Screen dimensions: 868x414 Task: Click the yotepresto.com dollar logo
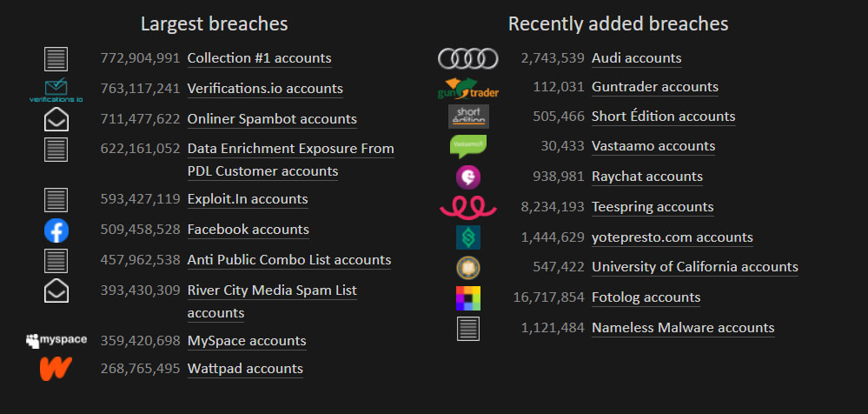click(468, 237)
